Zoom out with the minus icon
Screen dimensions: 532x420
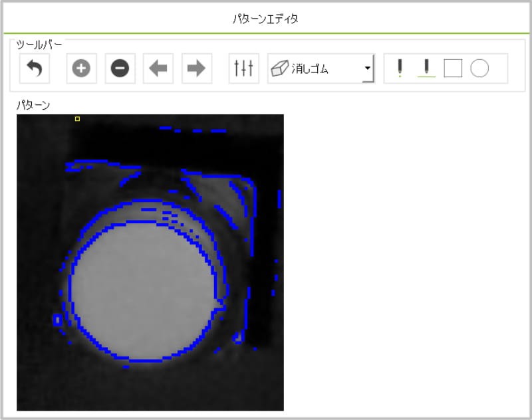tap(120, 68)
